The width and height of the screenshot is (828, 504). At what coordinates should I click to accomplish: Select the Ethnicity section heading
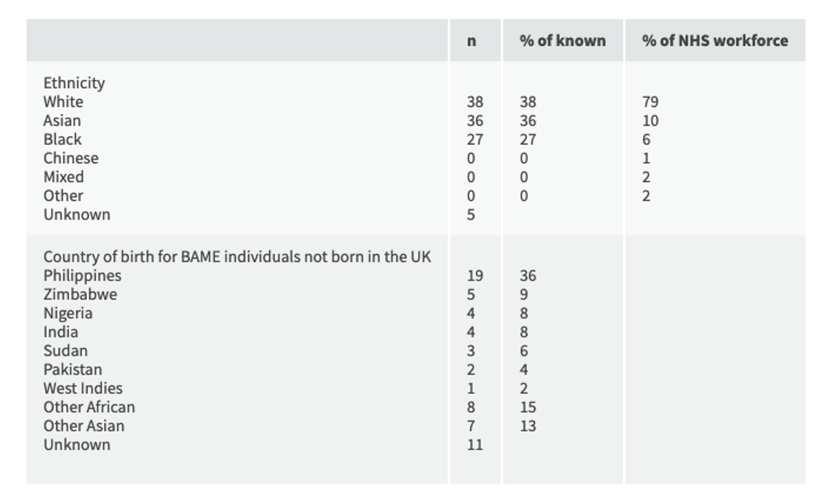[x=74, y=83]
